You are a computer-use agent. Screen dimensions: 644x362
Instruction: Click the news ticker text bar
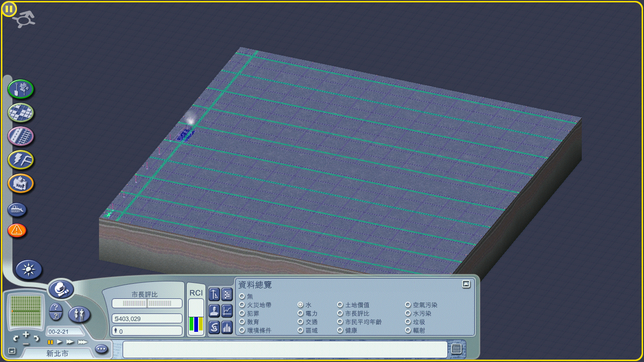point(285,349)
